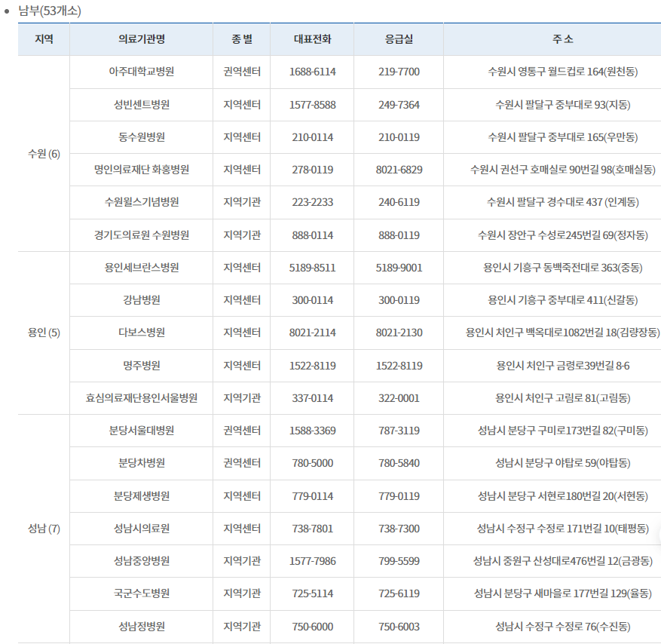Screen dimensions: 661x644
Task: Click address 용인시 기흥구 동백죽전대로 363(중동)
Action: (x=563, y=268)
